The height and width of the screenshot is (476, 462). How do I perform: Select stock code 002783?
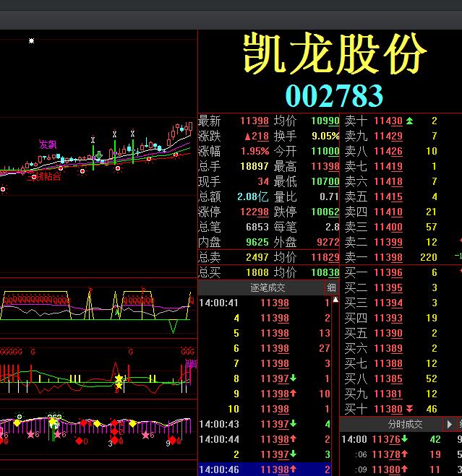(x=334, y=95)
